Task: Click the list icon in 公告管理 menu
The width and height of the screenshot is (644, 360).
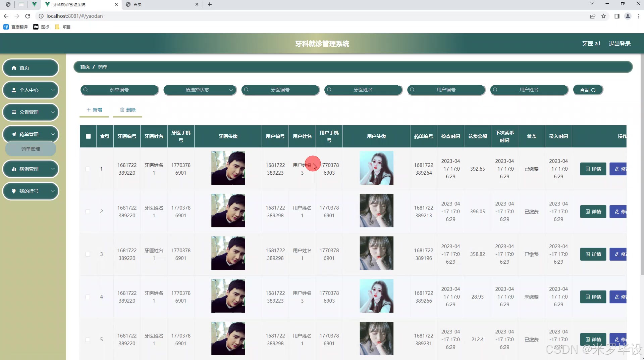Action: point(14,112)
